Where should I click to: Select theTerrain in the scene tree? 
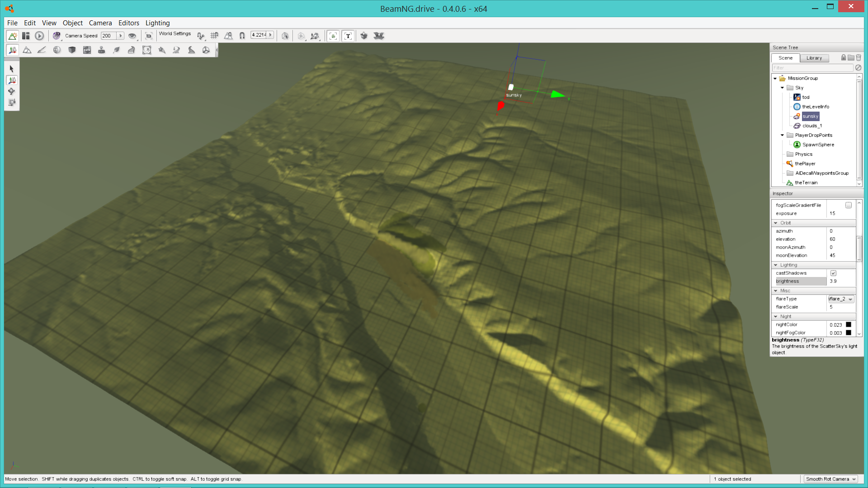[x=806, y=183]
